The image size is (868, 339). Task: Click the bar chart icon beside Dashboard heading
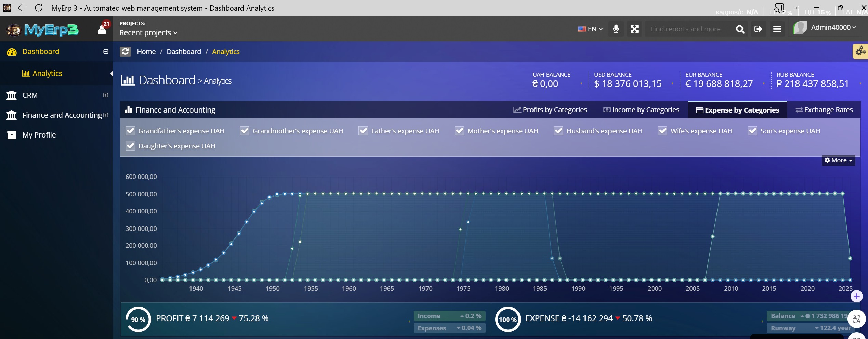(128, 80)
